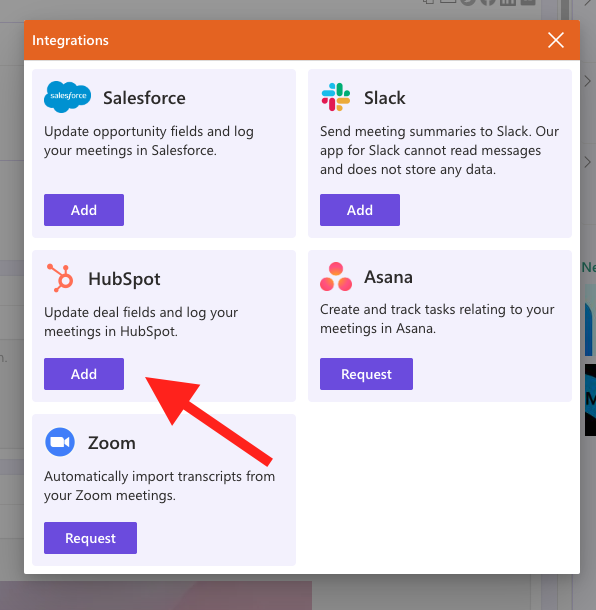The image size is (596, 610).
Task: Add the Salesforce integration
Action: point(84,210)
